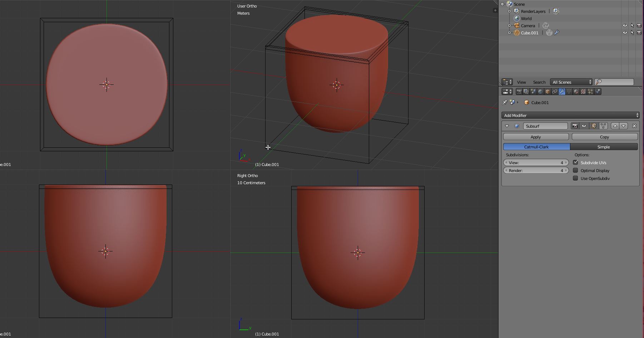Click the Cube.001 mesh data icon in outliner
Viewport: 644px width, 338px height.
[549, 33]
